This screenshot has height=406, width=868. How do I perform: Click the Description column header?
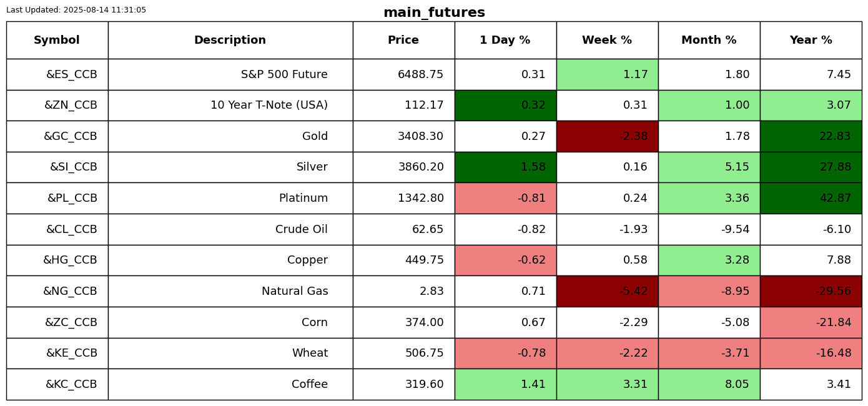coord(230,40)
